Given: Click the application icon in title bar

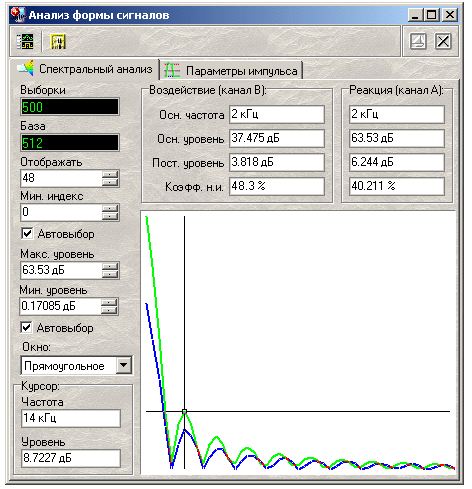Looking at the screenshot, I should [17, 15].
